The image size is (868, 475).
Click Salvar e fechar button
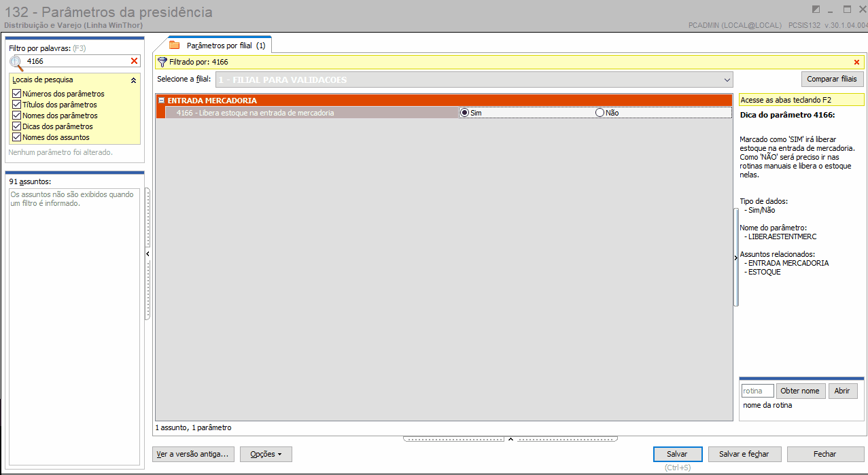click(745, 454)
